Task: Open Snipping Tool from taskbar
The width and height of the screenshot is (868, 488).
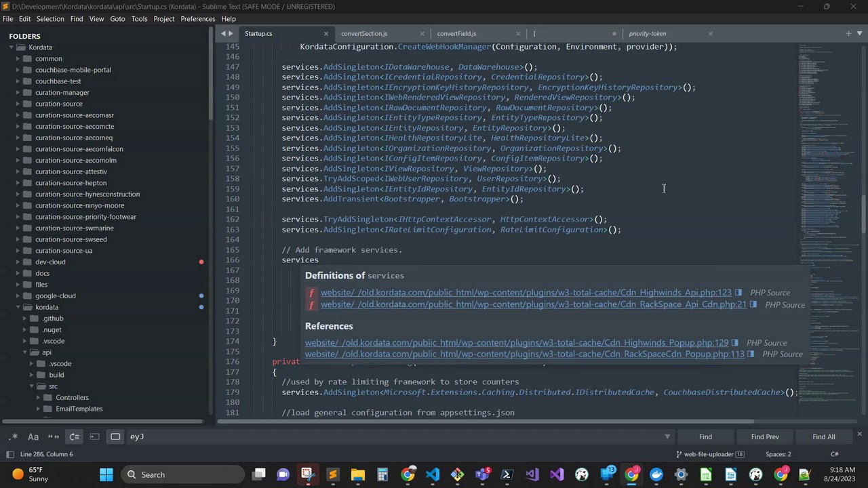Action: click(308, 474)
